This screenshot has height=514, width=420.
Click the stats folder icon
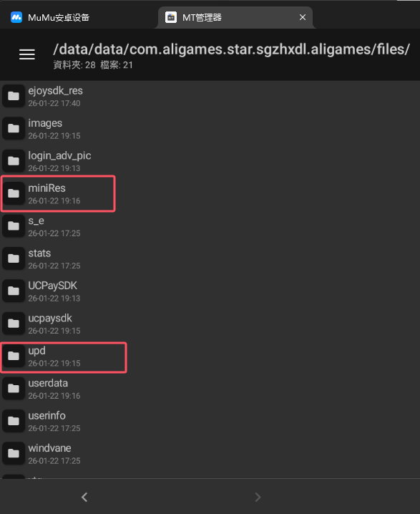pyautogui.click(x=14, y=258)
